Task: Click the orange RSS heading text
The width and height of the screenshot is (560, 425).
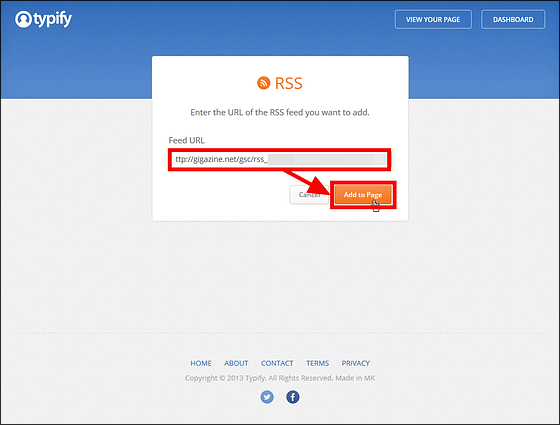Action: (289, 84)
